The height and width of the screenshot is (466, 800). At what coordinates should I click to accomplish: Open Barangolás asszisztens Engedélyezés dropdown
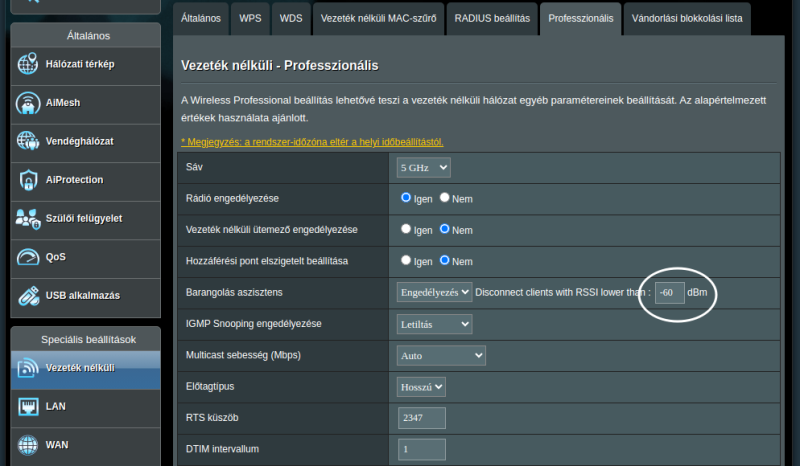pos(434,292)
